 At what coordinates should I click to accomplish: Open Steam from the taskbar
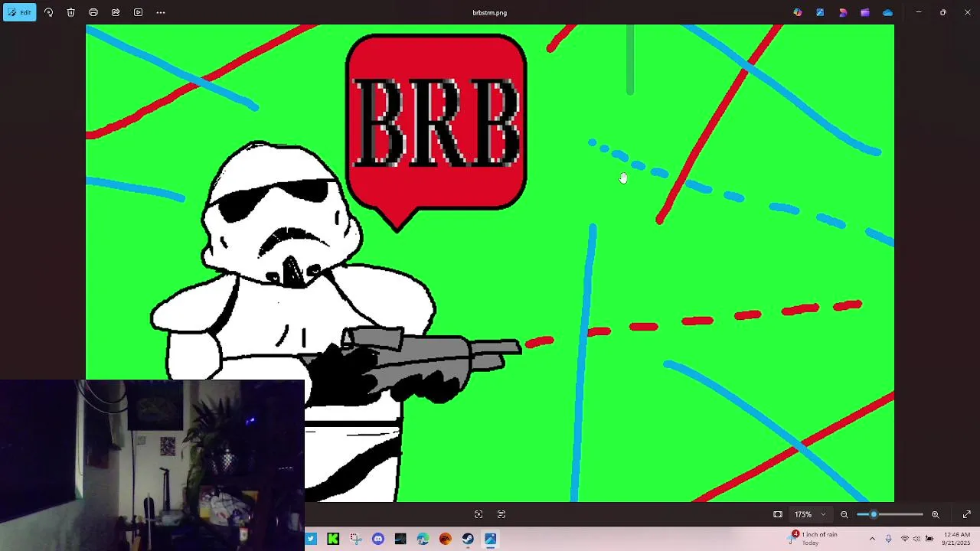468,539
